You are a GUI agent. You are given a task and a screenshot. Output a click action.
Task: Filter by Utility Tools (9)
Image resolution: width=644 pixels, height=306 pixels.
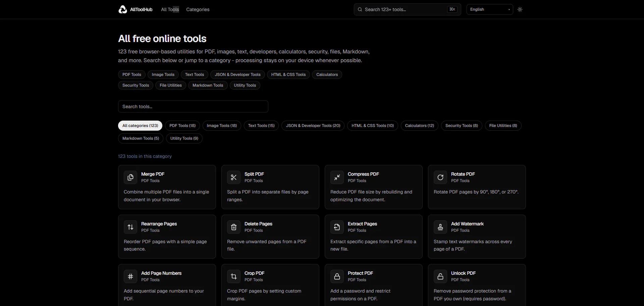pos(184,138)
